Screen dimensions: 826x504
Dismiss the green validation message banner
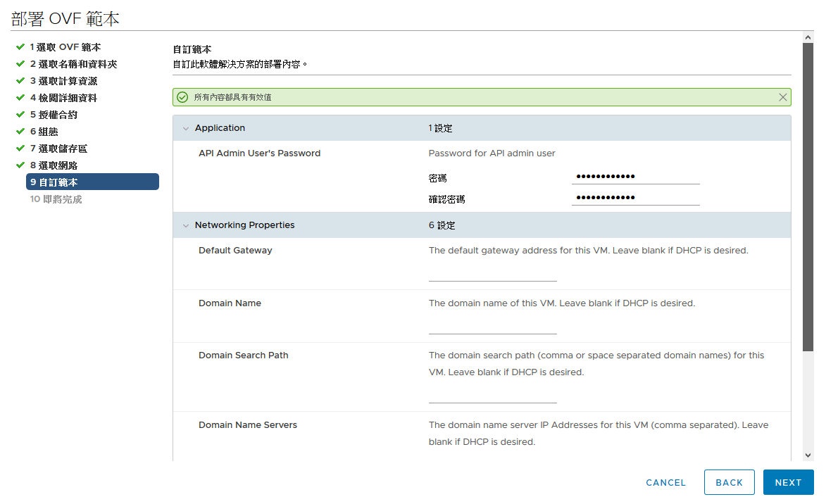pyautogui.click(x=783, y=97)
